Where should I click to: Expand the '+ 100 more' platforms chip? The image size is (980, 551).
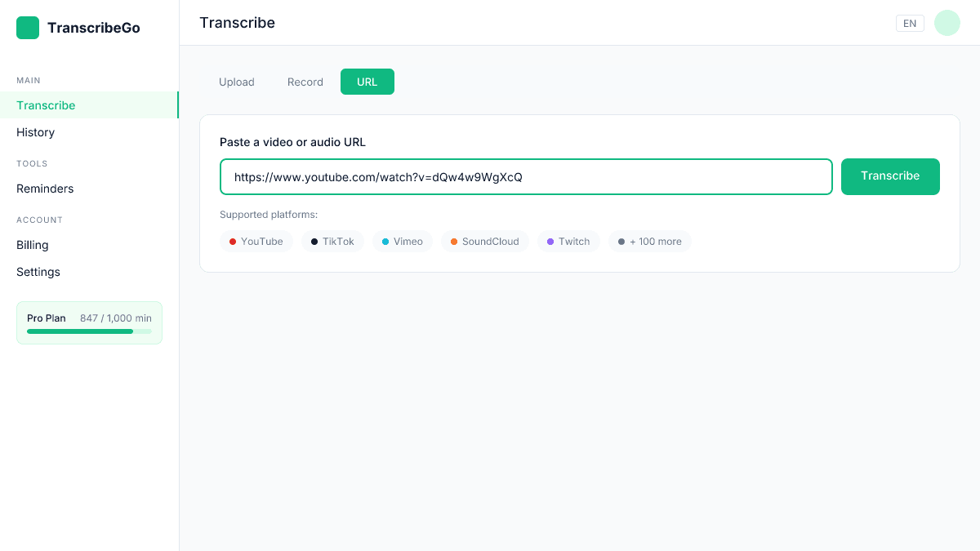(x=649, y=242)
